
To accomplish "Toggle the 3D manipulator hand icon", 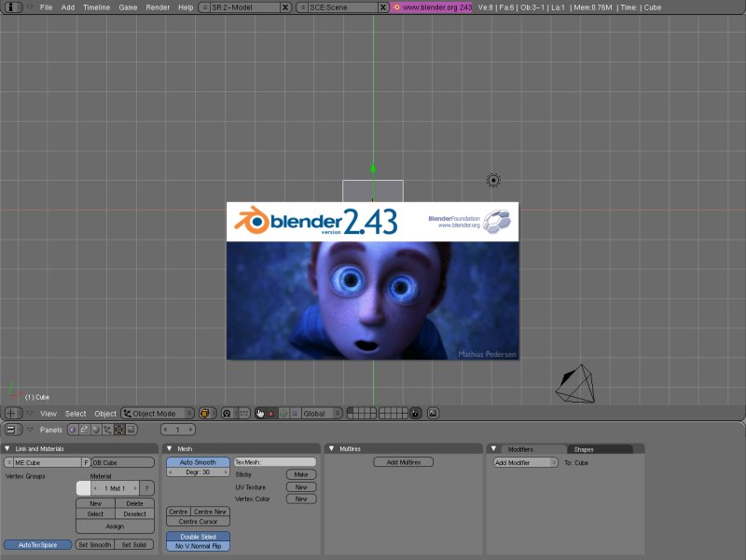I will coord(260,413).
